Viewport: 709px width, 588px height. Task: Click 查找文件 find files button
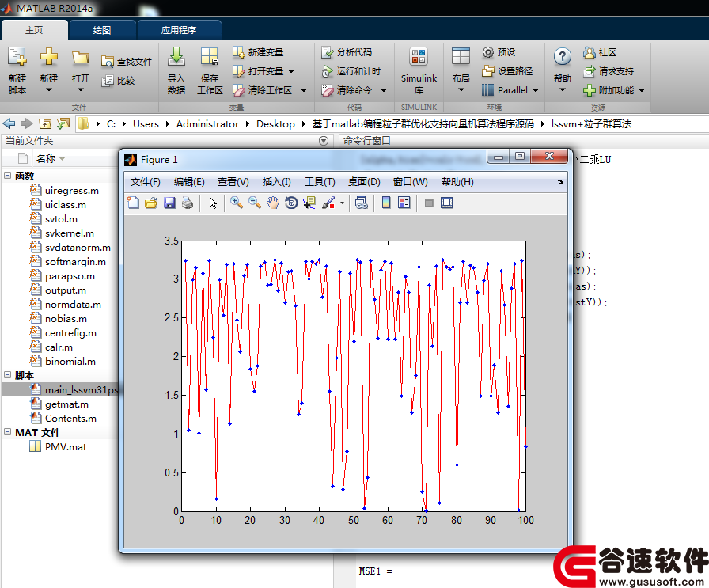pos(127,62)
